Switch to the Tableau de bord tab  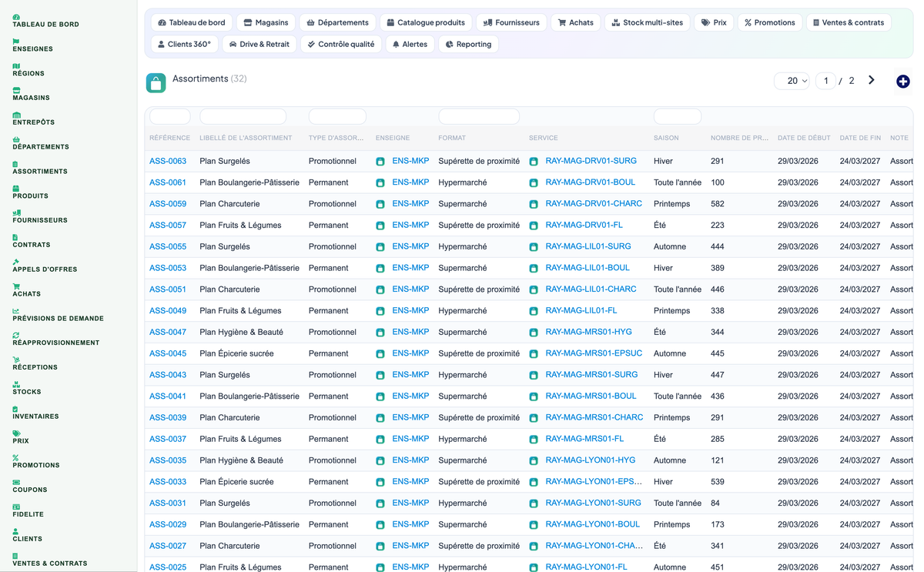[x=192, y=22]
